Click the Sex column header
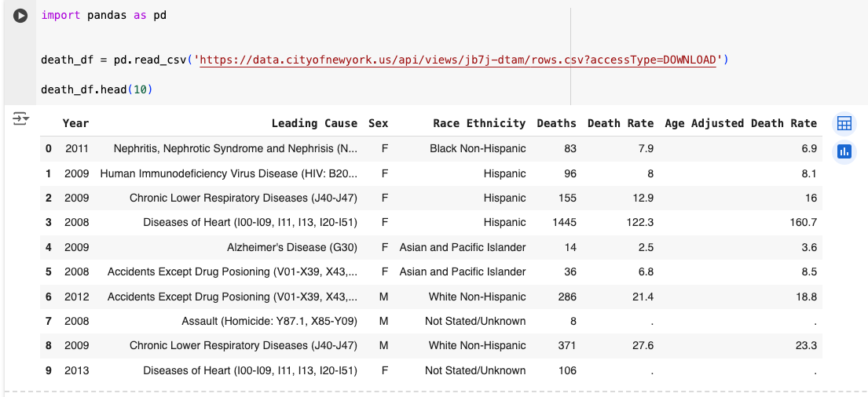This screenshot has height=397, width=868. pos(379,123)
